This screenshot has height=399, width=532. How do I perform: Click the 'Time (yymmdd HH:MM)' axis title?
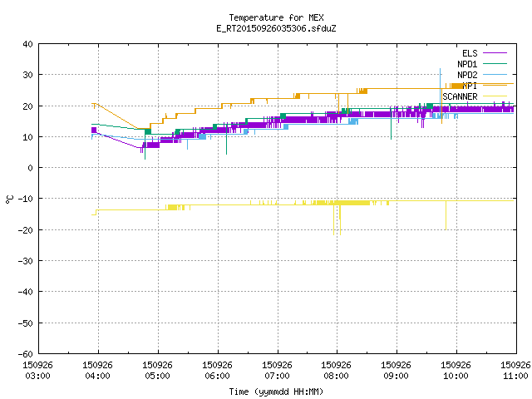click(276, 392)
